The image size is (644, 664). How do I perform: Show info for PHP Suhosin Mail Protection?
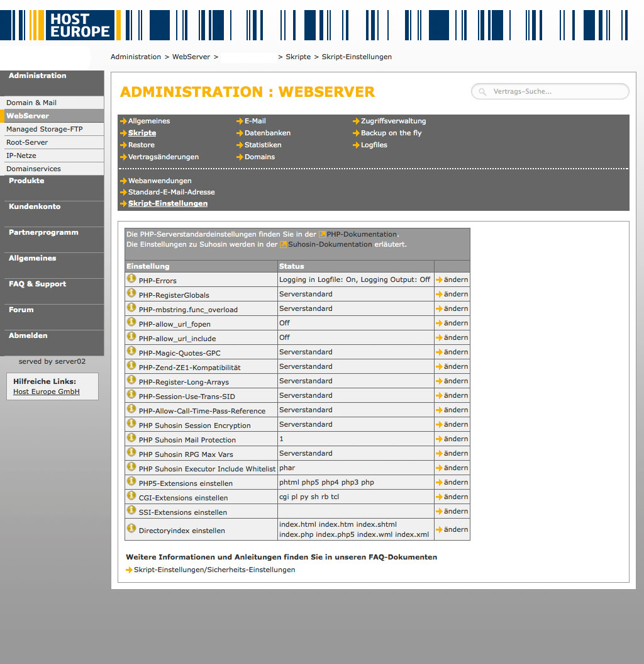[131, 437]
